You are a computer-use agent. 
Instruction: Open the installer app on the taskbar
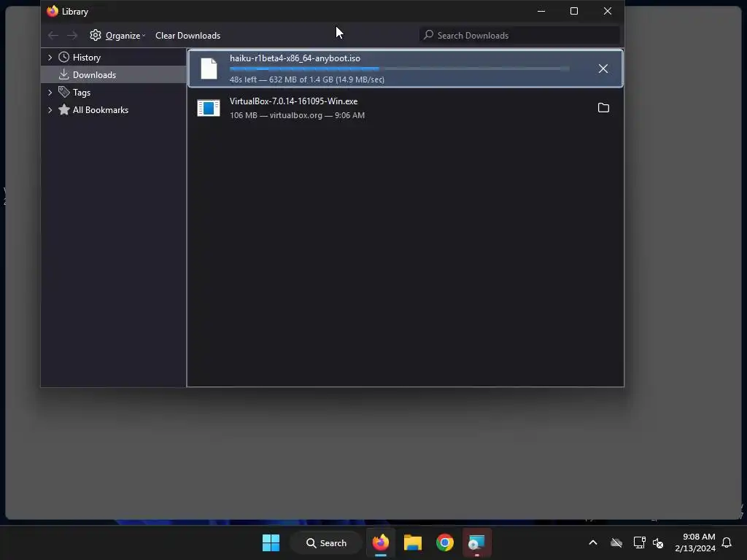coord(476,542)
